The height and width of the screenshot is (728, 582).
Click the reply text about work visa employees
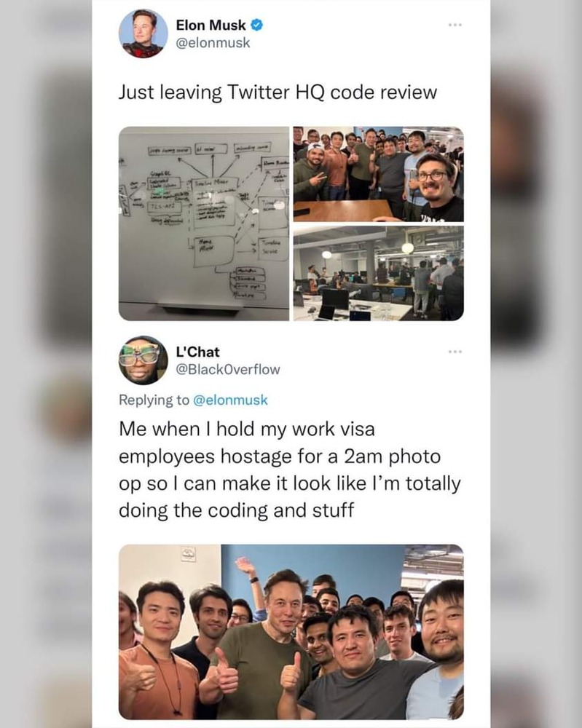290,470
